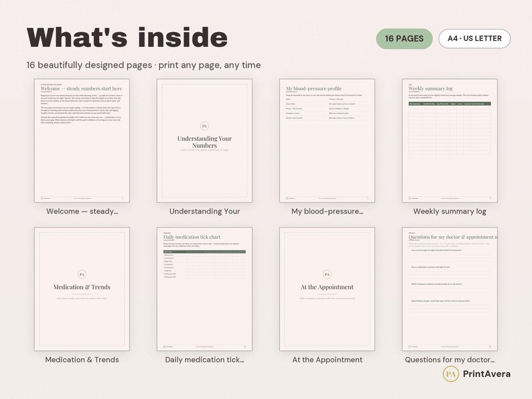532x399 pixels.
Task: Open the Daily medication tick chart thumbnail
Action: tap(204, 289)
